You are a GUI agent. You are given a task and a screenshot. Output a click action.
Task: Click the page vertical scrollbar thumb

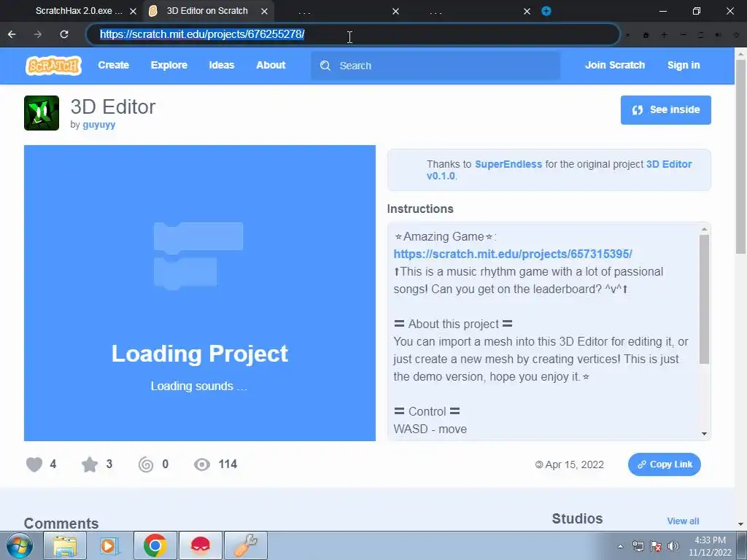click(740, 157)
